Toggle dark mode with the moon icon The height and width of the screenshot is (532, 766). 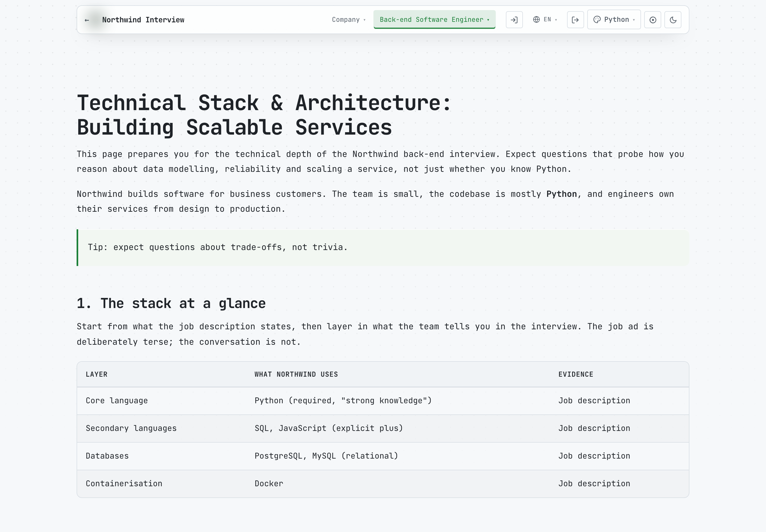[673, 20]
